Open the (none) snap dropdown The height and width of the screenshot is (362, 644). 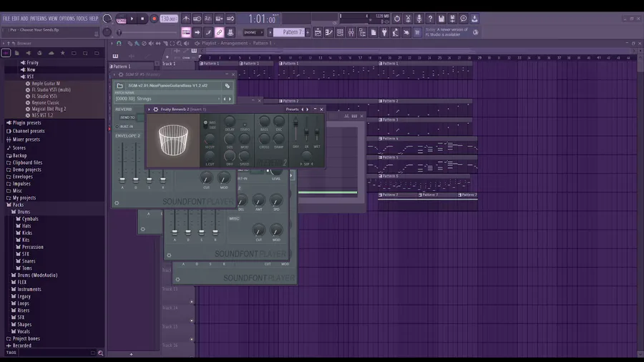(x=253, y=32)
